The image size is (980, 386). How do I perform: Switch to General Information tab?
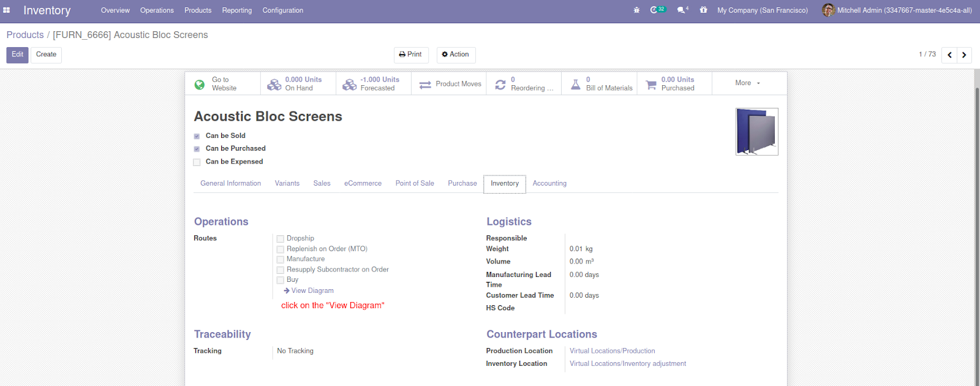point(230,184)
